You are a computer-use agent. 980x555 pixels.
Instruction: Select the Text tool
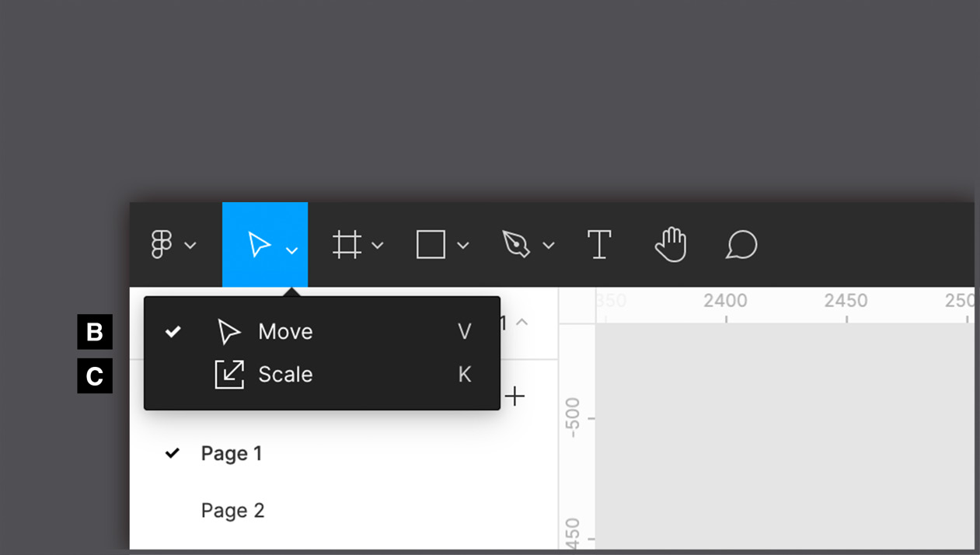[599, 245]
